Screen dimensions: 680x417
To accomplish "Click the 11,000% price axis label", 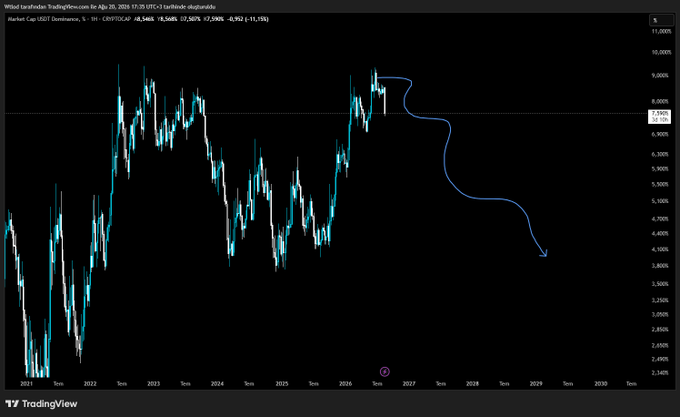I will pos(661,31).
